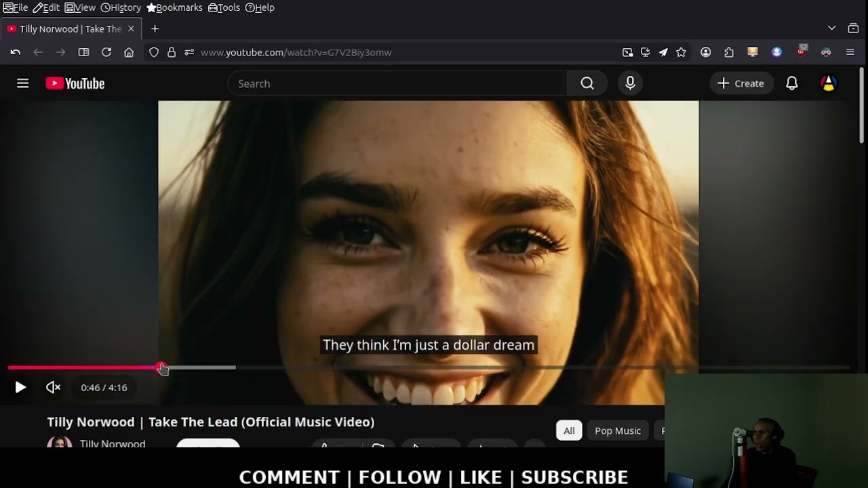868x488 pixels.
Task: Open the Help menu
Action: [x=260, y=7]
